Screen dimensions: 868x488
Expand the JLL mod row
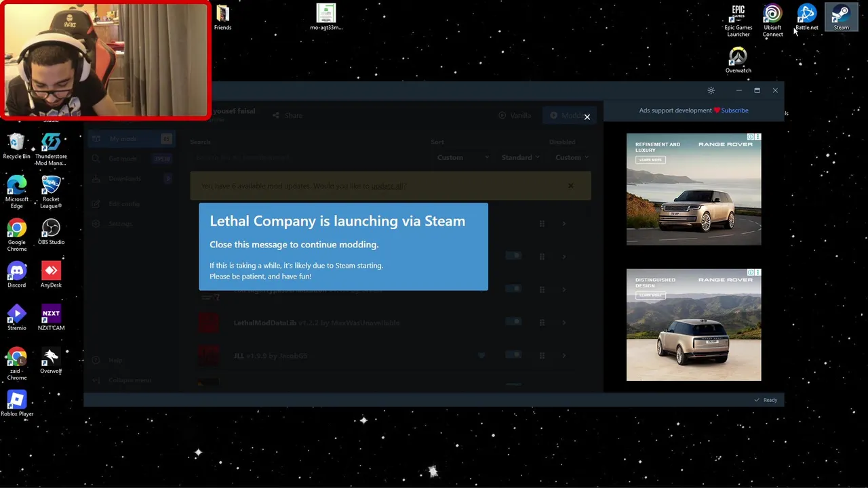click(x=564, y=356)
